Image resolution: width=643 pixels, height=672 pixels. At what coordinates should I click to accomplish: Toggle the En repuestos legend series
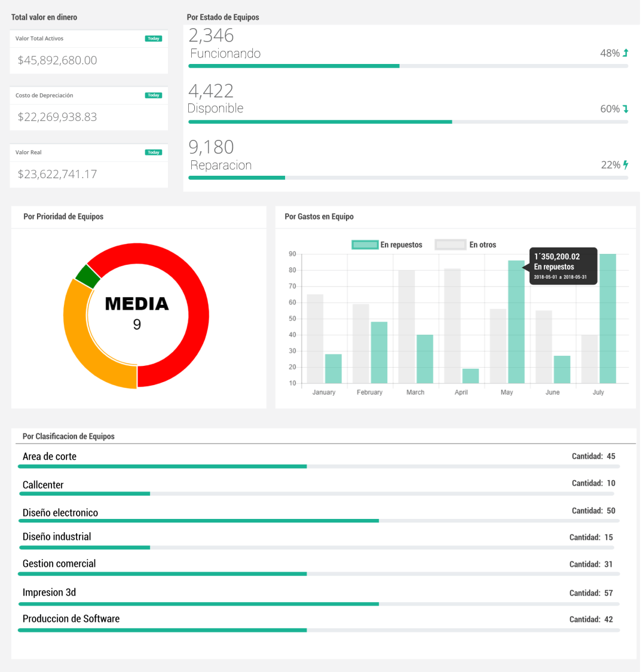pyautogui.click(x=387, y=245)
